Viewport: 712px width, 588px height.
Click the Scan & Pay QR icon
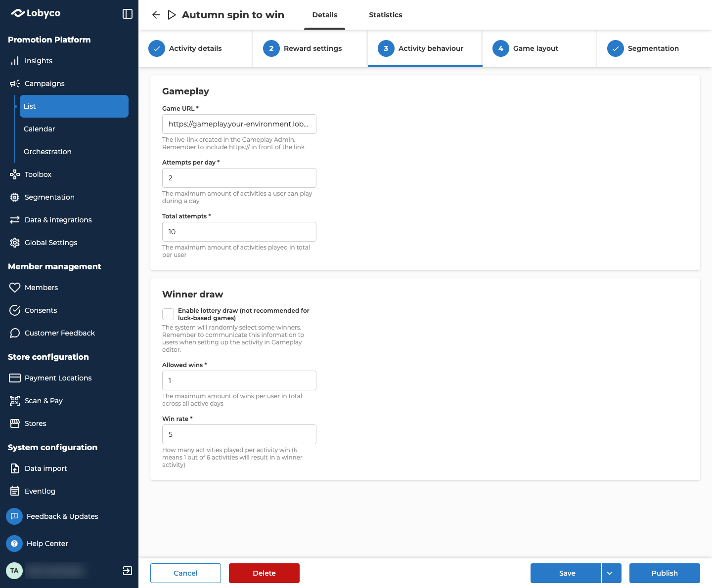[15, 401]
